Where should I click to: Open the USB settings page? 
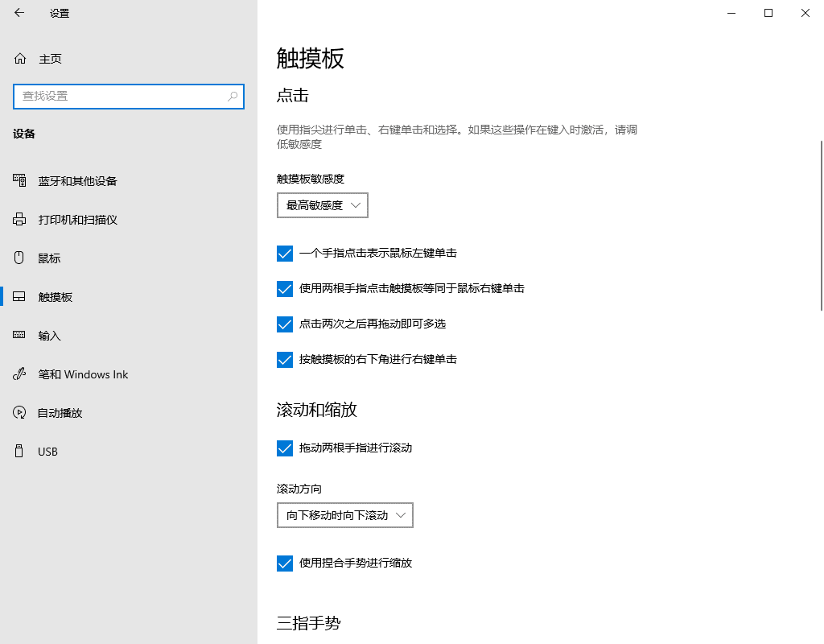129,452
